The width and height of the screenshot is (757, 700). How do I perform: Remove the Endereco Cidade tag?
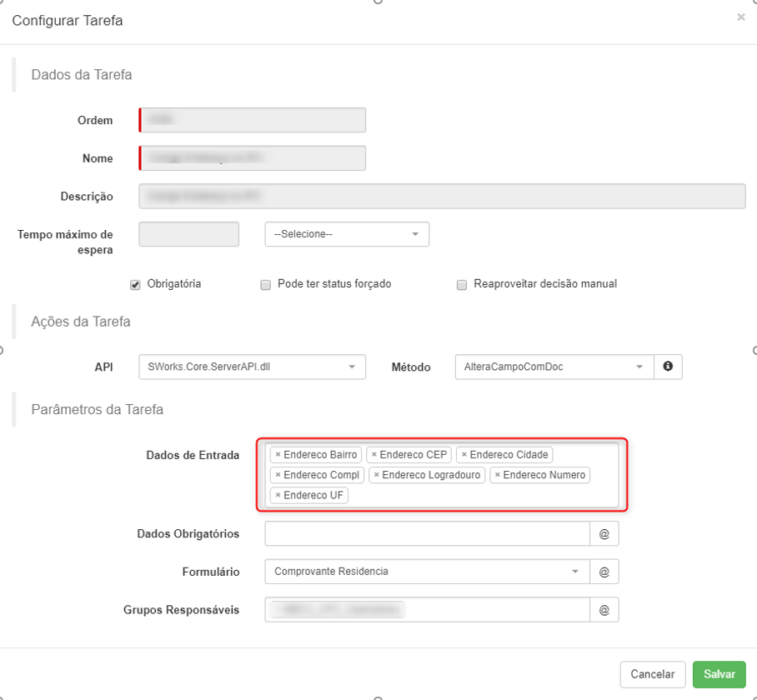(464, 455)
